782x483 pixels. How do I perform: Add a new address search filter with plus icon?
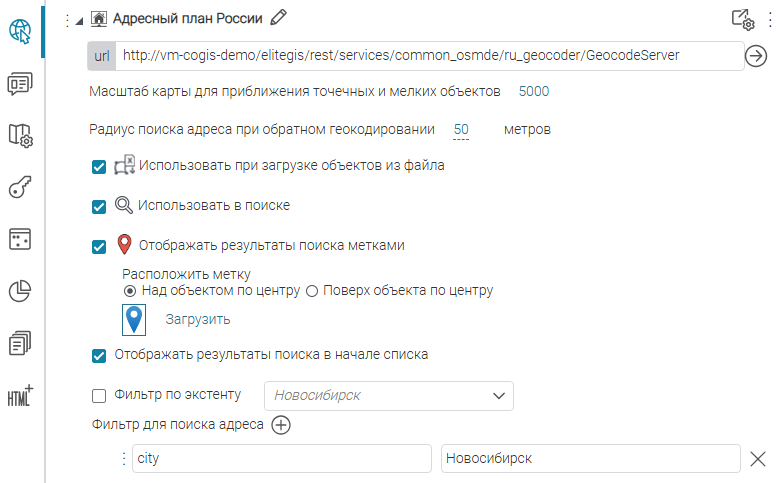click(282, 425)
